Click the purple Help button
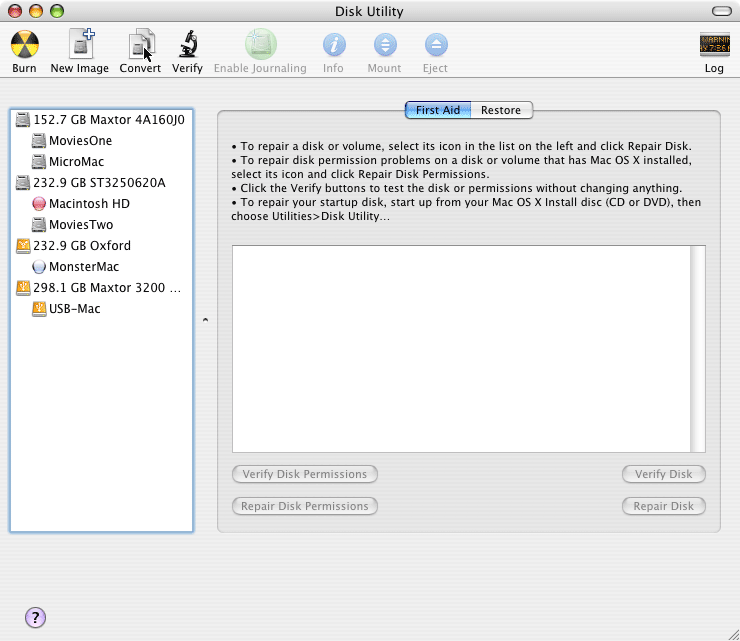The width and height of the screenshot is (740, 641). pos(35,617)
